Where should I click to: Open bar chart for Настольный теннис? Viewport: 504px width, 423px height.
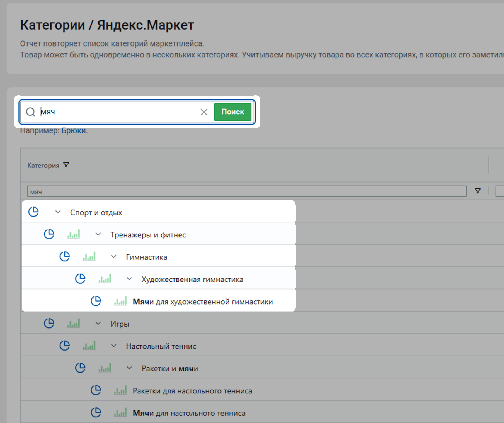(89, 346)
